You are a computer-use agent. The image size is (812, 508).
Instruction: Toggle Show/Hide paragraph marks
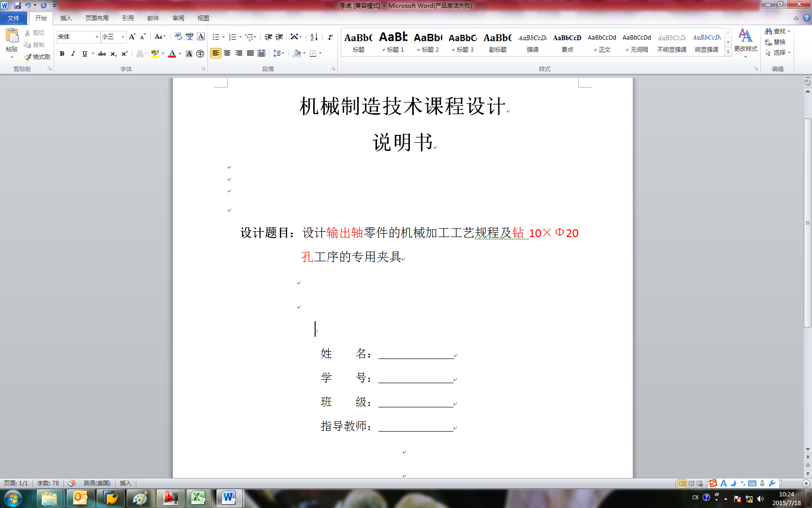pyautogui.click(x=330, y=37)
